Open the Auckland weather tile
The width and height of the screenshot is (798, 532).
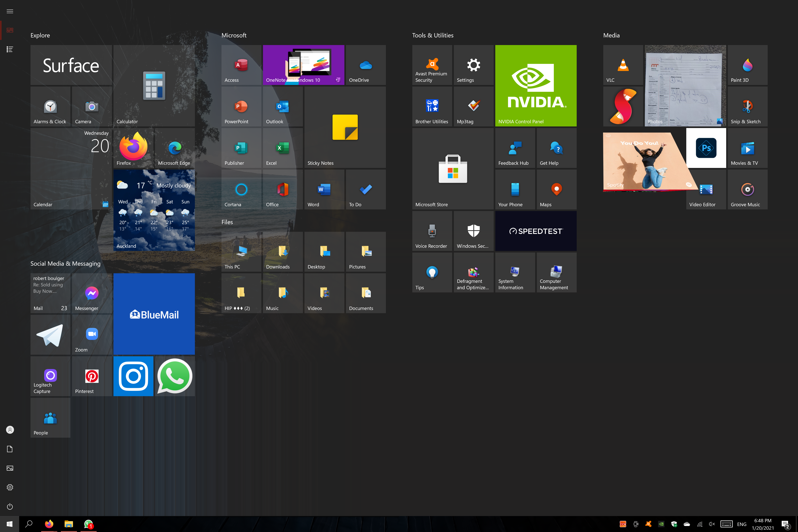tap(154, 210)
